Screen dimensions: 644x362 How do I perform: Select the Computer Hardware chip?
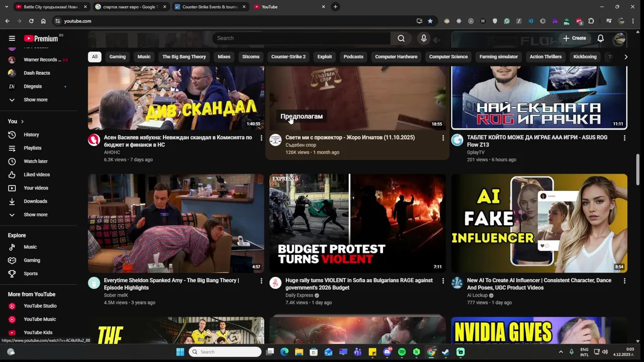point(396,57)
